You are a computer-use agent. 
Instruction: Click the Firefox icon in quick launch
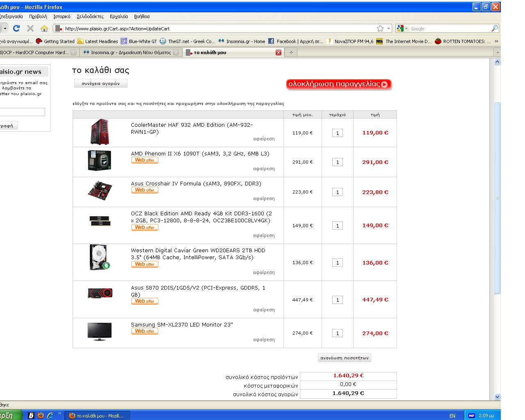click(x=40, y=415)
